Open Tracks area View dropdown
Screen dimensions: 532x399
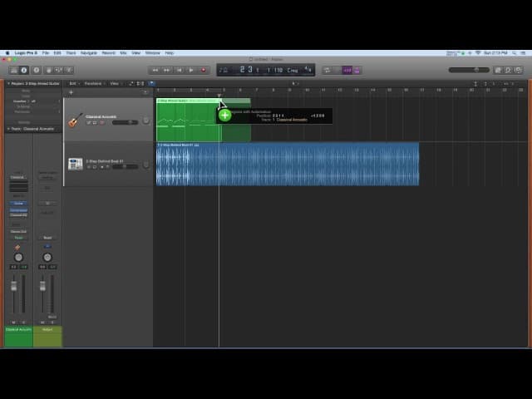pyautogui.click(x=116, y=83)
